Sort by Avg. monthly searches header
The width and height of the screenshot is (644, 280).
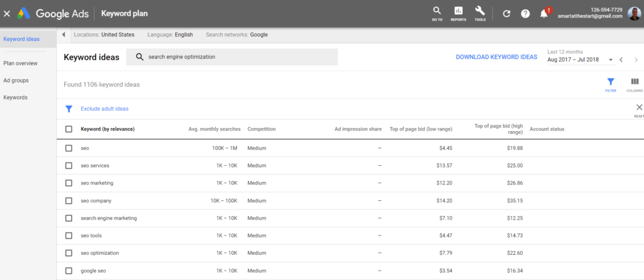click(214, 129)
